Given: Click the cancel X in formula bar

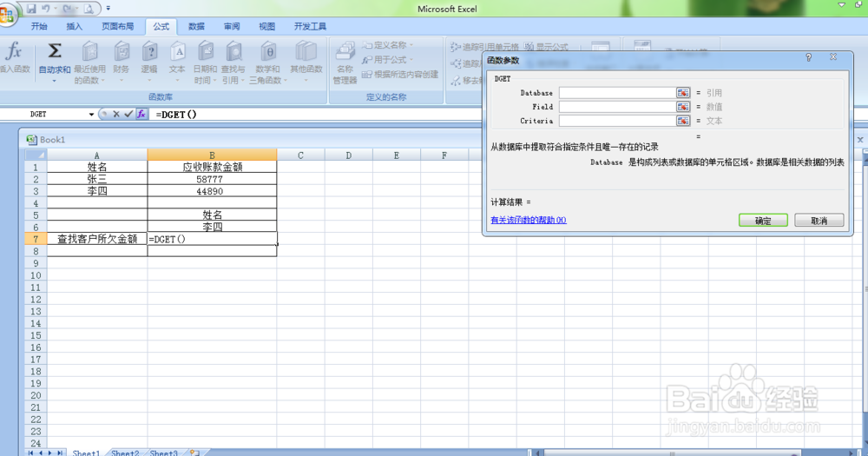Looking at the screenshot, I should 116,114.
